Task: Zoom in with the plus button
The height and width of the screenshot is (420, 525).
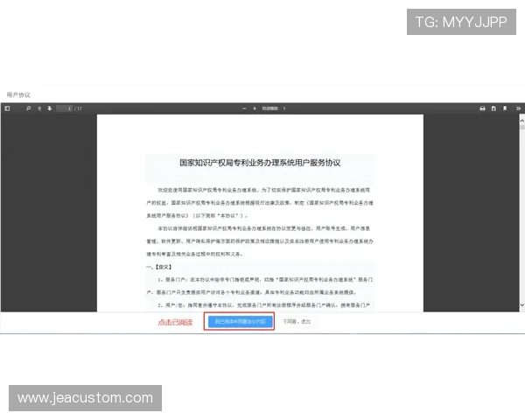Action: [x=255, y=108]
